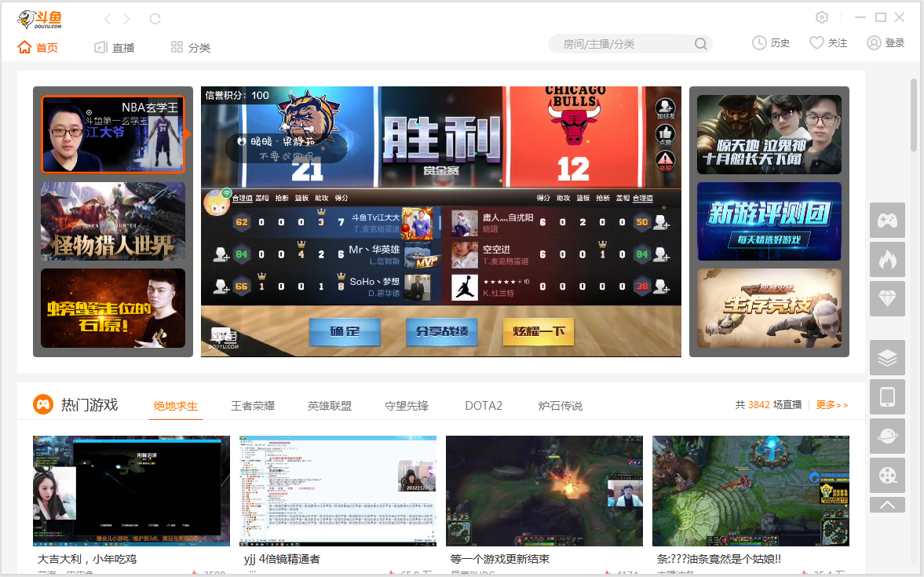
Task: Select the 怪物猎人世界 banner thumbnail
Action: 113,221
